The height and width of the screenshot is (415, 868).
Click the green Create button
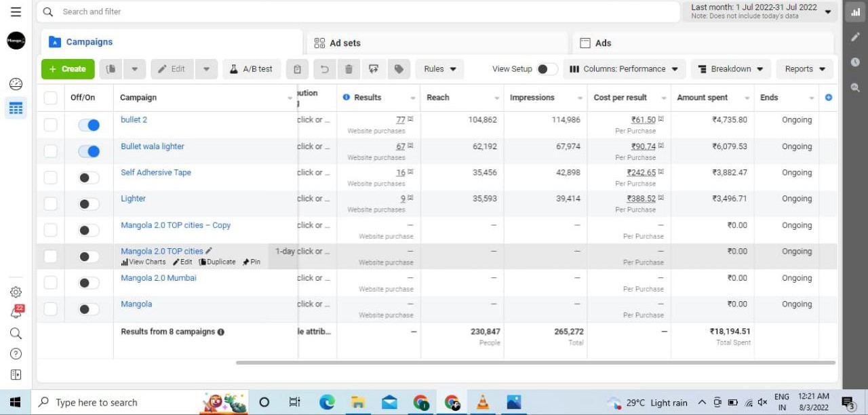tap(67, 68)
